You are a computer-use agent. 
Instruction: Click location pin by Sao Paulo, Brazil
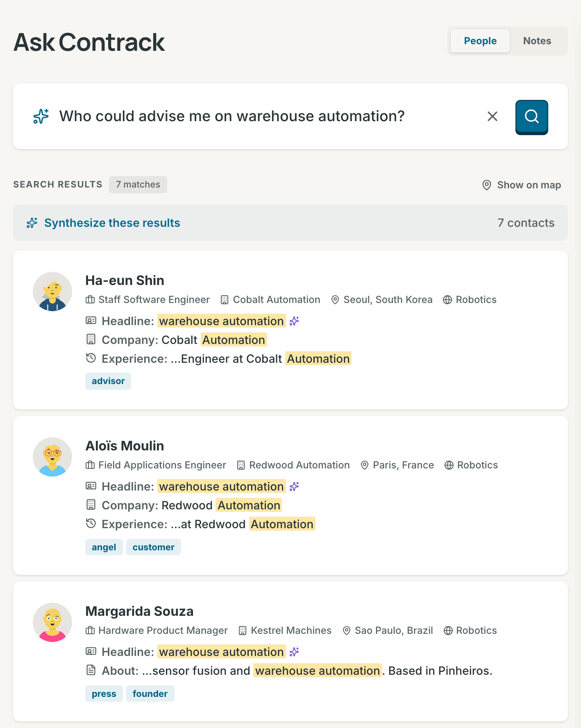(x=347, y=631)
